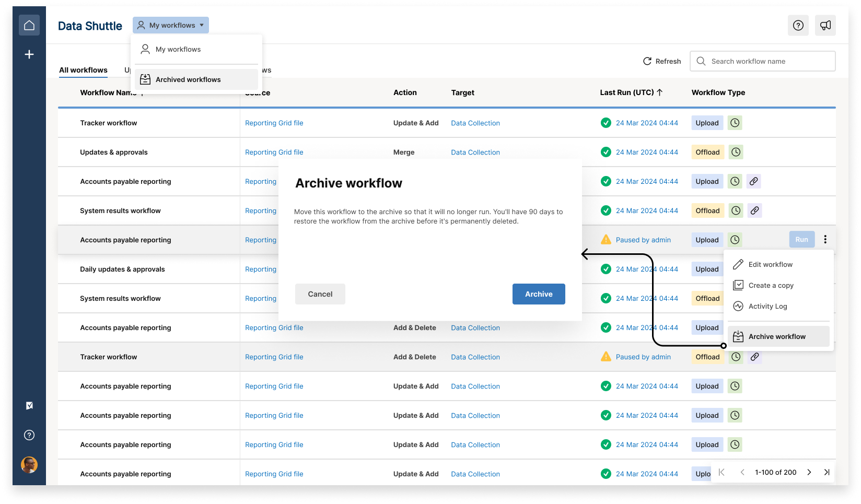The image size is (861, 504).
Task: Go to next page of workflows
Action: [809, 472]
